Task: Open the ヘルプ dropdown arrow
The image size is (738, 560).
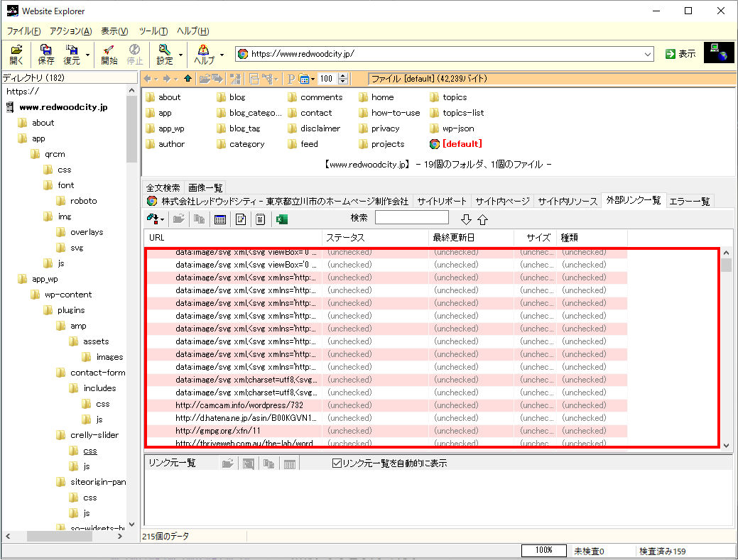Action: click(x=222, y=55)
